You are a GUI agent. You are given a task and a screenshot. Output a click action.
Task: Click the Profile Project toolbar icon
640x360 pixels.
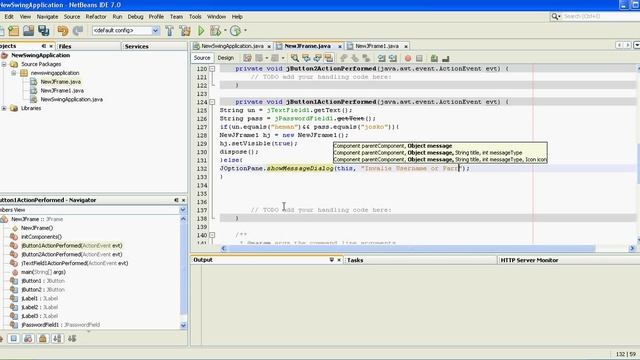(x=235, y=31)
